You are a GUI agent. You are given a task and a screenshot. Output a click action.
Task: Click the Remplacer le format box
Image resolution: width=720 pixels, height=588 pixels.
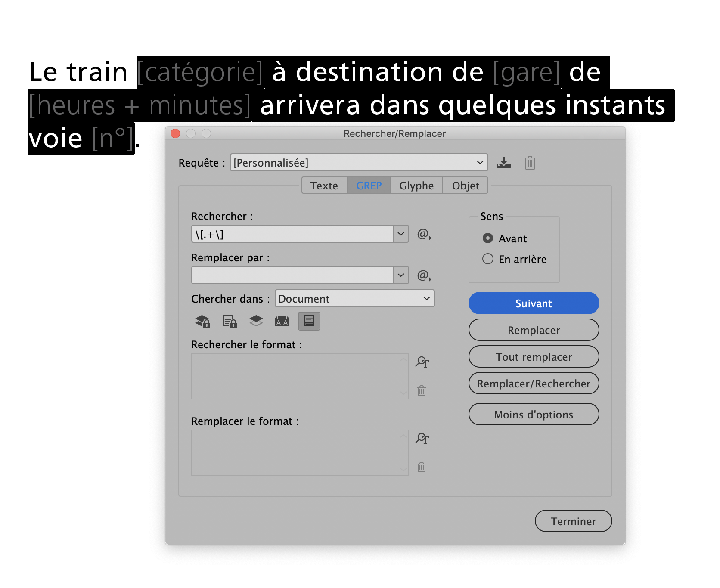[x=300, y=453]
